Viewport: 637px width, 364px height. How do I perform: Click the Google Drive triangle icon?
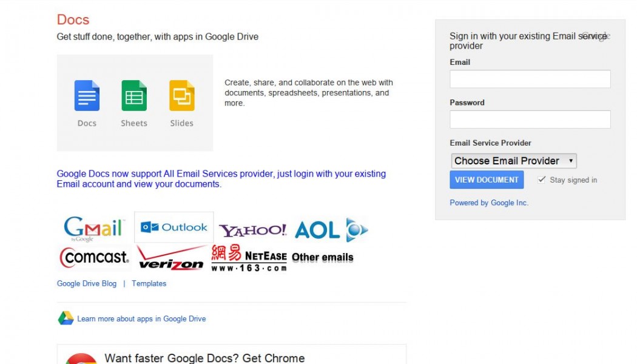[66, 318]
